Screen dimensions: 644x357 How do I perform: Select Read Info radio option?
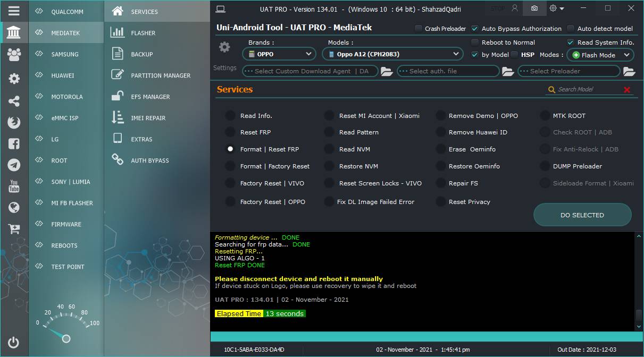(x=230, y=116)
